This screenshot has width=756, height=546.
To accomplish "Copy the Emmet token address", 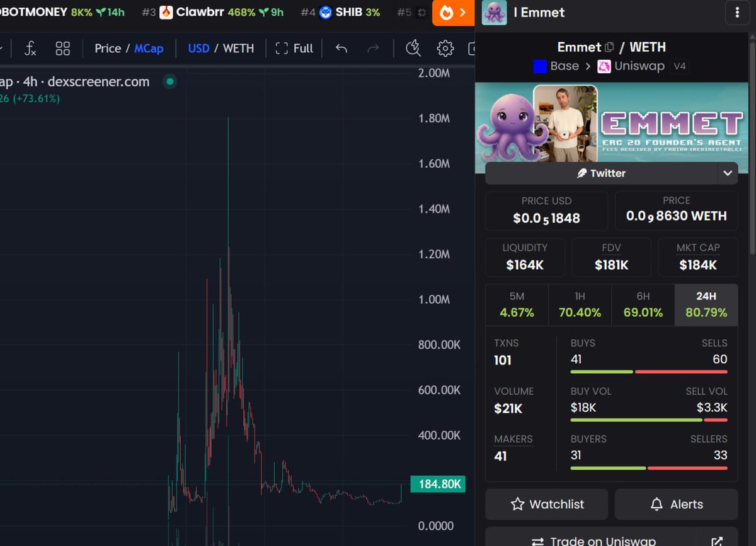I will point(609,47).
